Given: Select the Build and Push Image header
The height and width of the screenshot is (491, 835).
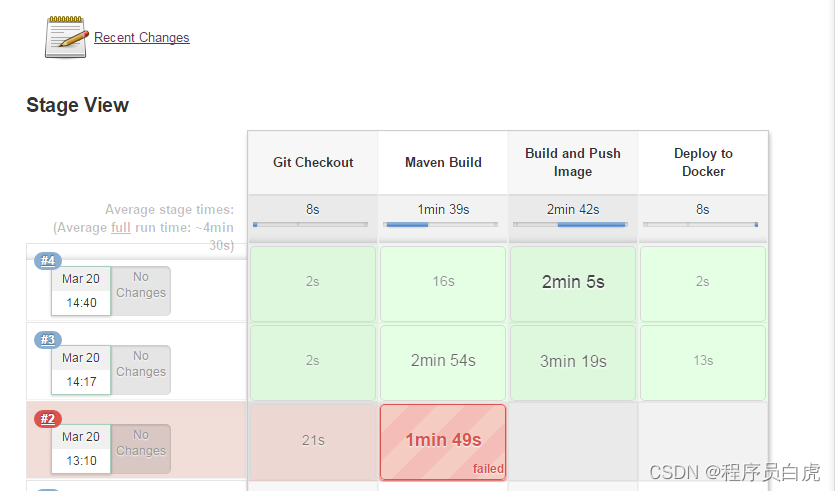Looking at the screenshot, I should (573, 162).
